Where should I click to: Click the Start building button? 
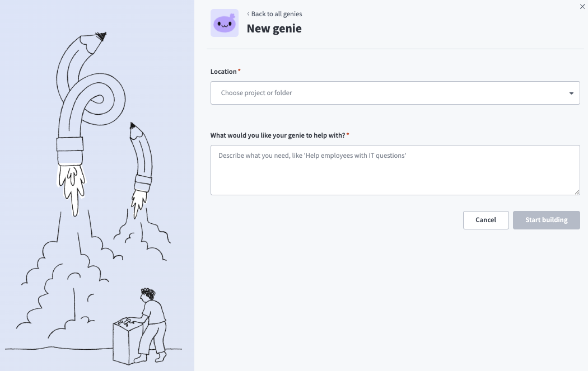[x=546, y=220]
